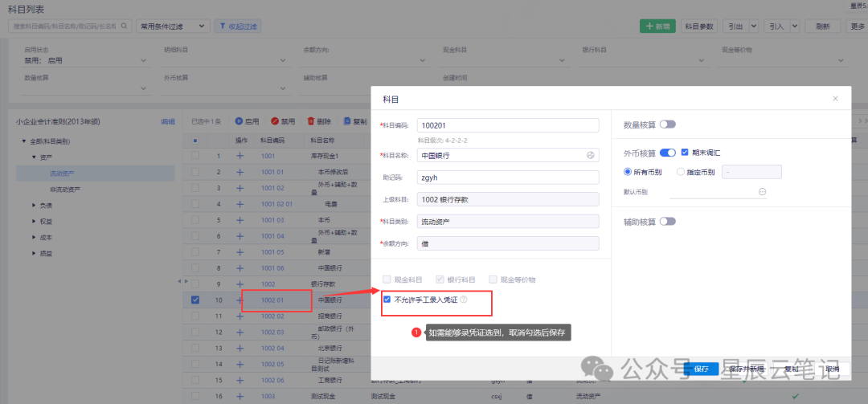Click the plus icon in row 1002 银行存款
Image resolution: width=868 pixels, height=404 pixels.
click(240, 284)
